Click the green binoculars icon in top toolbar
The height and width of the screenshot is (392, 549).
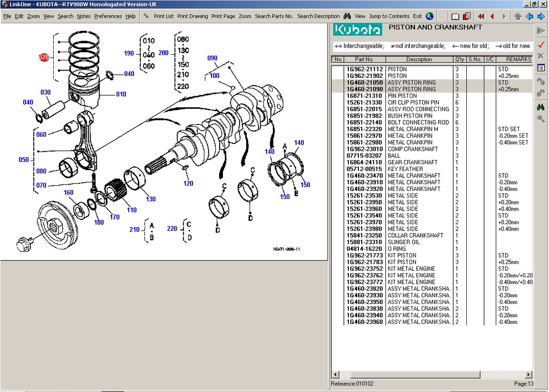coord(347,16)
